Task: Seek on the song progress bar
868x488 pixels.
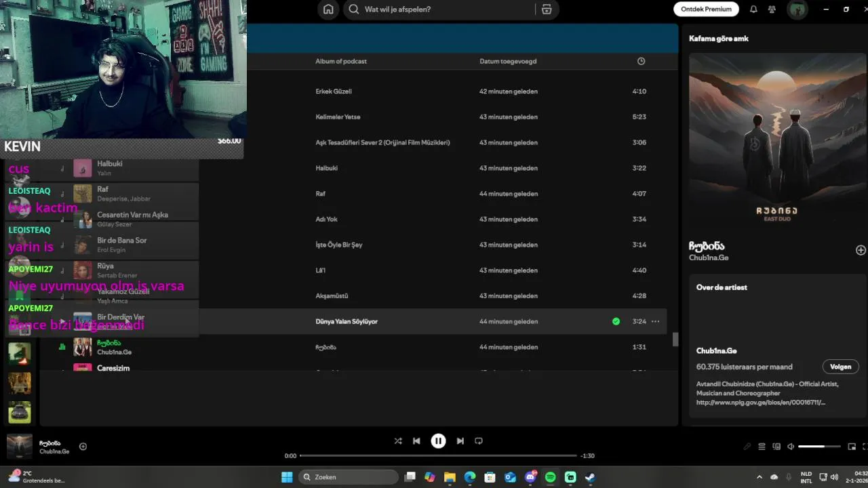Action: point(438,455)
